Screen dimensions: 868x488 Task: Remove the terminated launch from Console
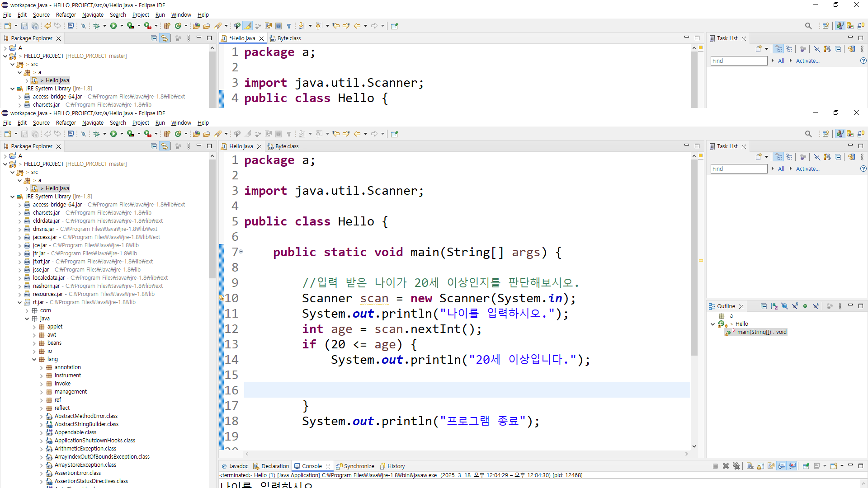[x=726, y=466]
